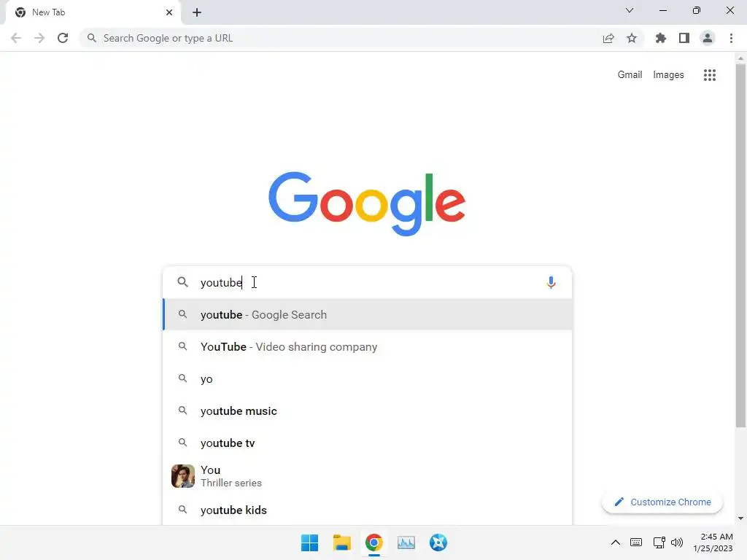Click the Google logo
This screenshot has height=560, width=747.
pyautogui.click(x=367, y=204)
